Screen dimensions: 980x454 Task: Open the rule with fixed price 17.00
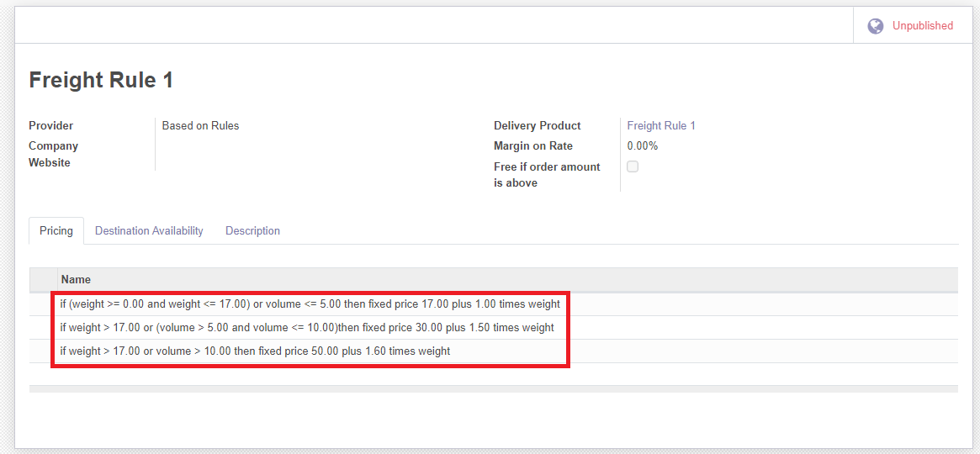click(x=310, y=304)
